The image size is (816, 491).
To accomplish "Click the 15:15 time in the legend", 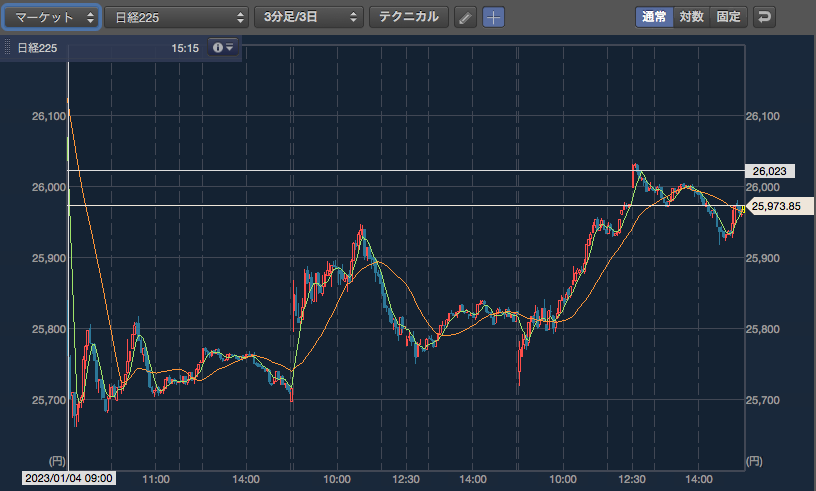I will click(x=185, y=48).
